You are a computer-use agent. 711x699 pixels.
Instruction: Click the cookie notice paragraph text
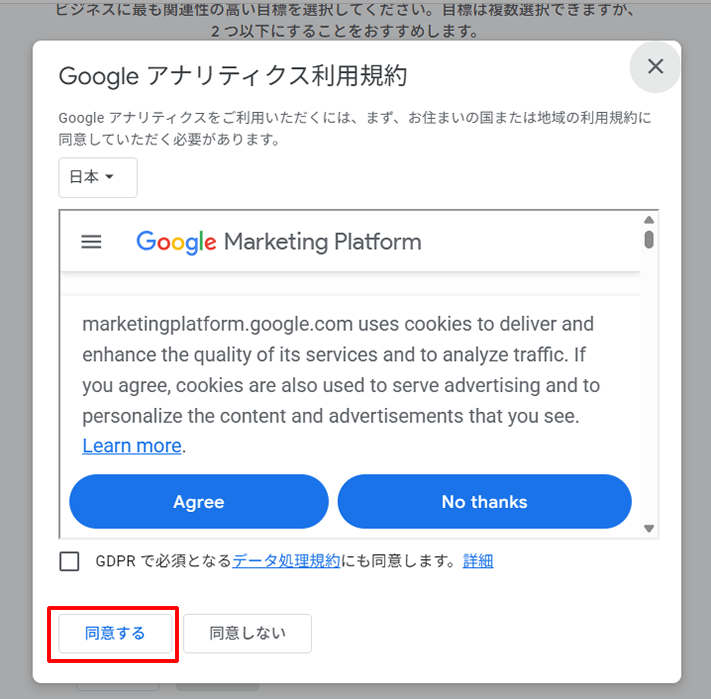tap(340, 369)
